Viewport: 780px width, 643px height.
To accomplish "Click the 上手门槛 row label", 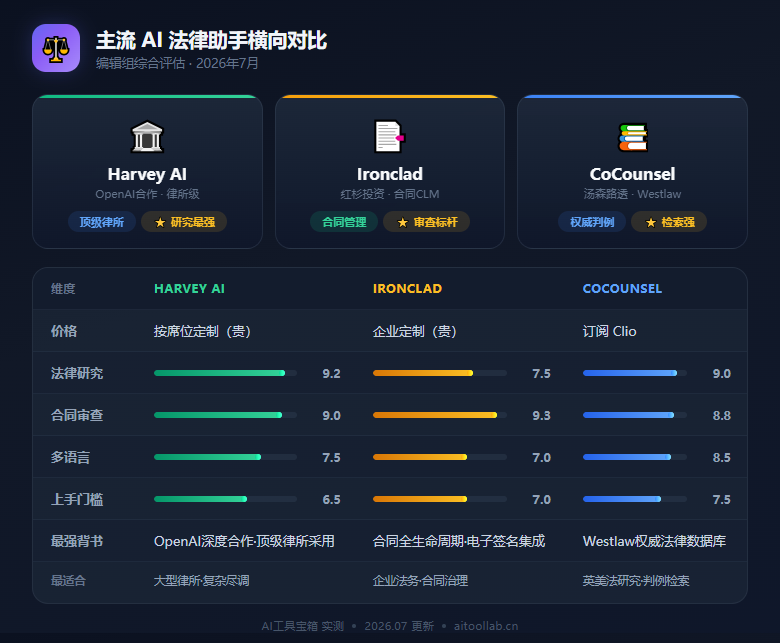I will [77, 499].
